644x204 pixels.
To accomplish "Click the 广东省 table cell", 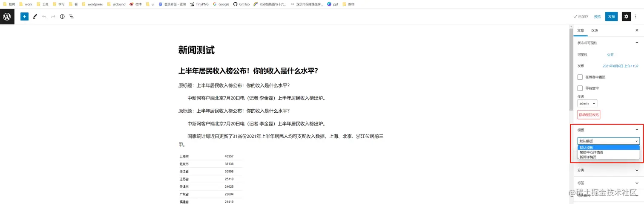I will 184,194.
